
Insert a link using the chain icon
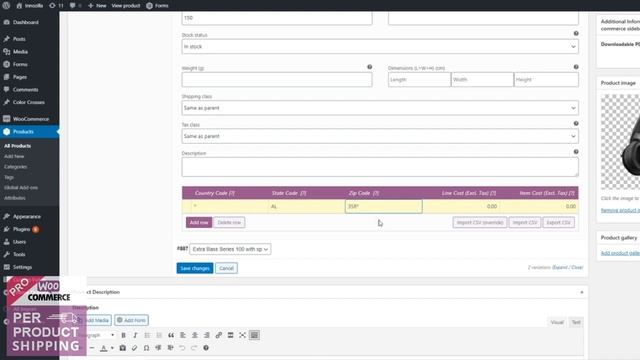tap(218, 335)
